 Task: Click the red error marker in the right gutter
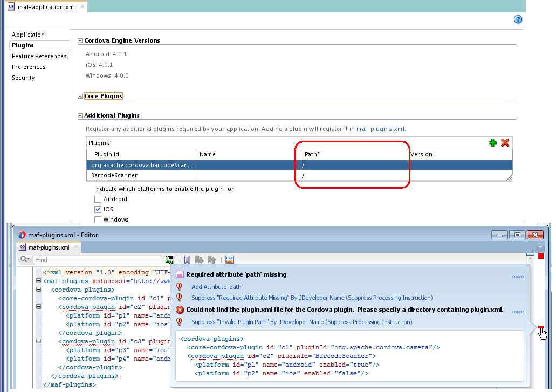540,327
